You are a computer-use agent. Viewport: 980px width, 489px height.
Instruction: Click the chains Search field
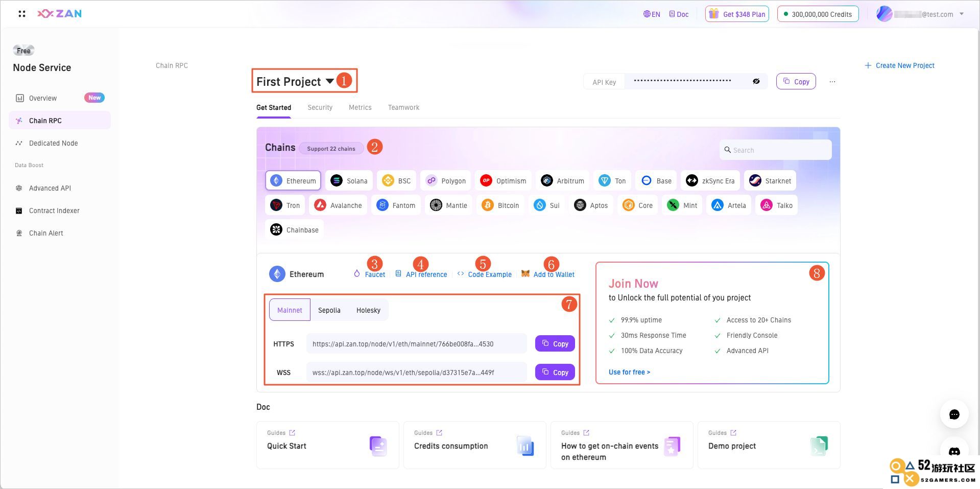pyautogui.click(x=776, y=150)
